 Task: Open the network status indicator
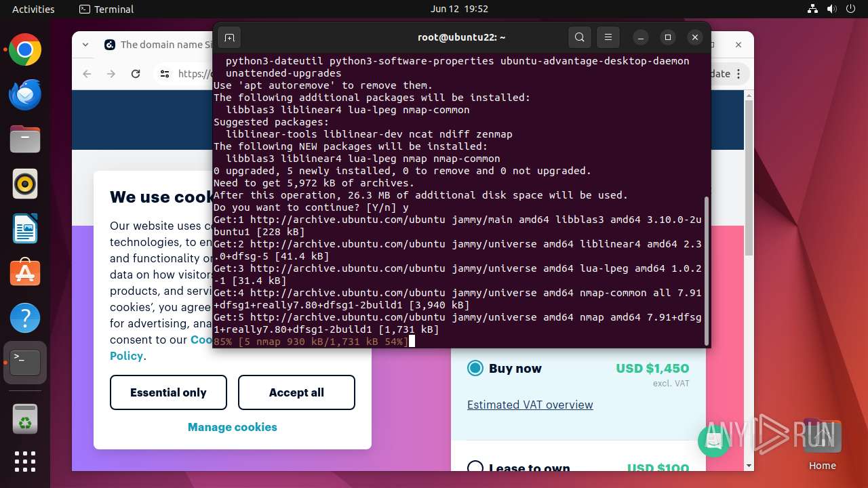click(813, 9)
